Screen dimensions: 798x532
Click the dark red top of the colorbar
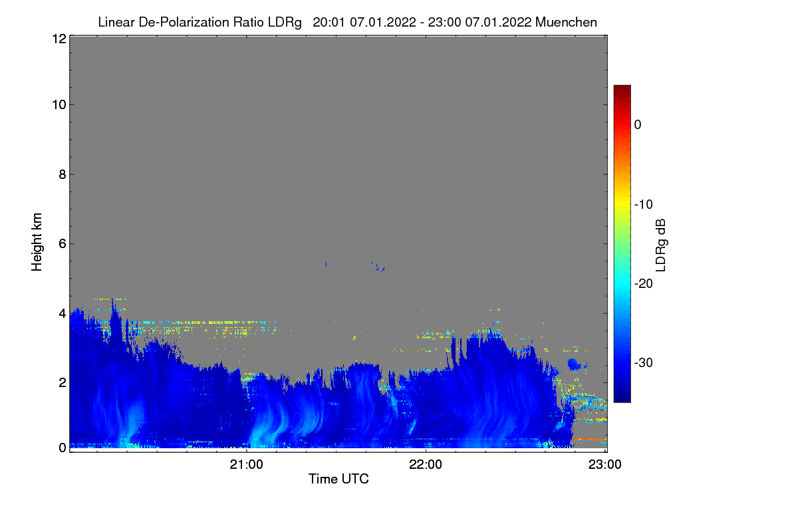point(622,90)
